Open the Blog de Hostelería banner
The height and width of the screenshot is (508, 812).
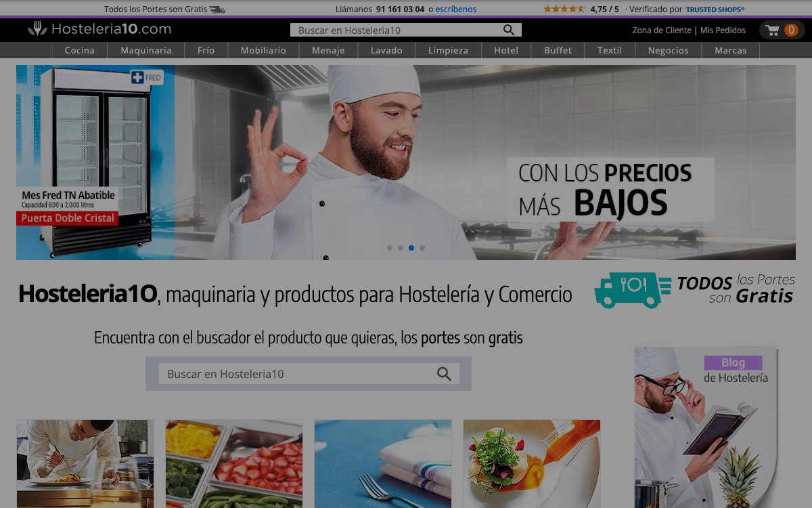click(x=706, y=427)
